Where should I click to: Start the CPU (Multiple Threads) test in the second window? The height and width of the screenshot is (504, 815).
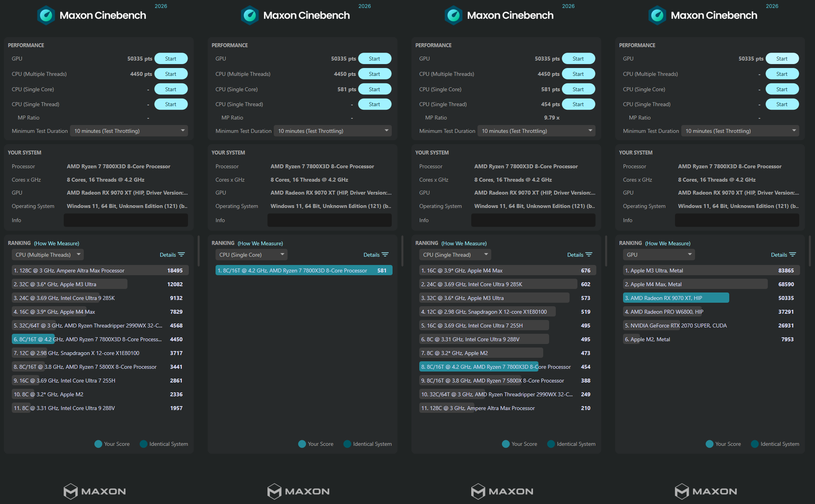coord(374,74)
